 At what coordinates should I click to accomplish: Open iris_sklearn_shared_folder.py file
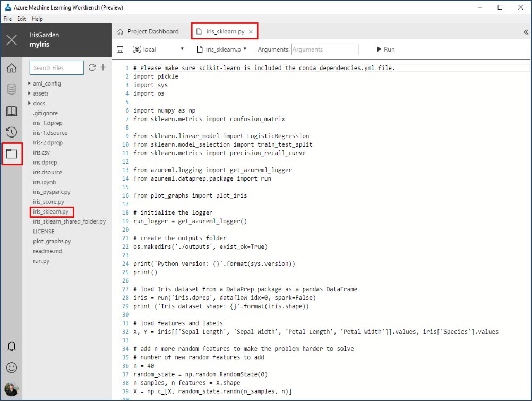point(69,221)
